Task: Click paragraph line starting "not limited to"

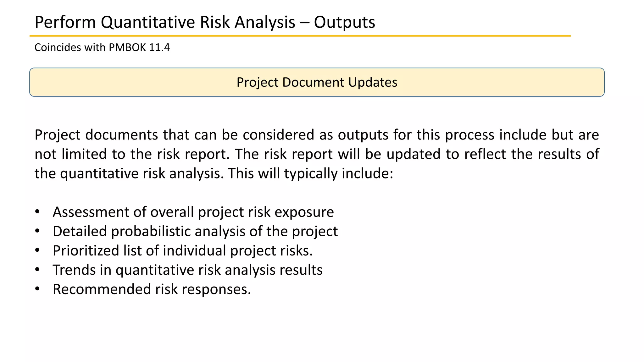Action: click(x=317, y=154)
